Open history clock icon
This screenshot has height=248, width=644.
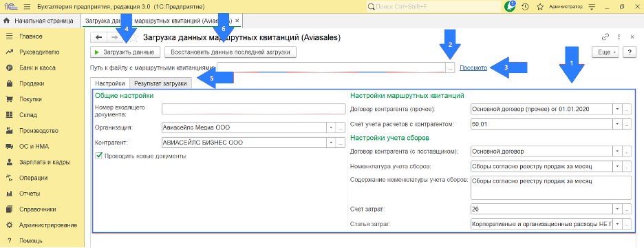[525, 7]
